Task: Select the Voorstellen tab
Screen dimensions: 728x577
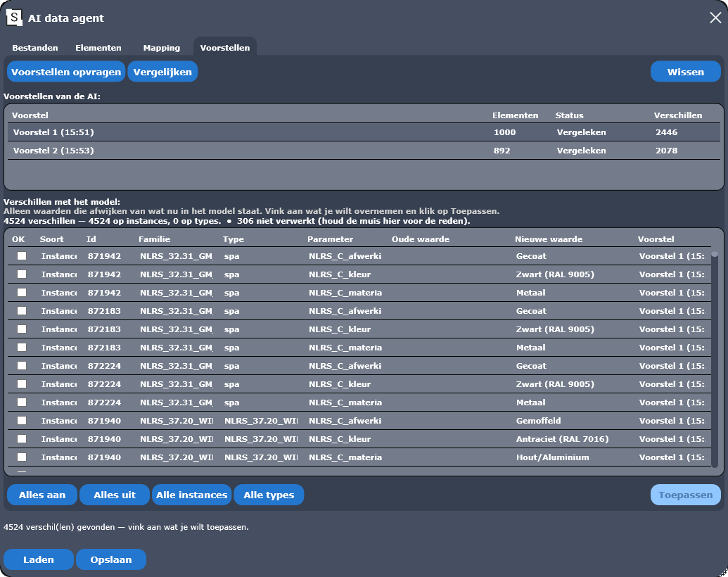Action: point(224,48)
